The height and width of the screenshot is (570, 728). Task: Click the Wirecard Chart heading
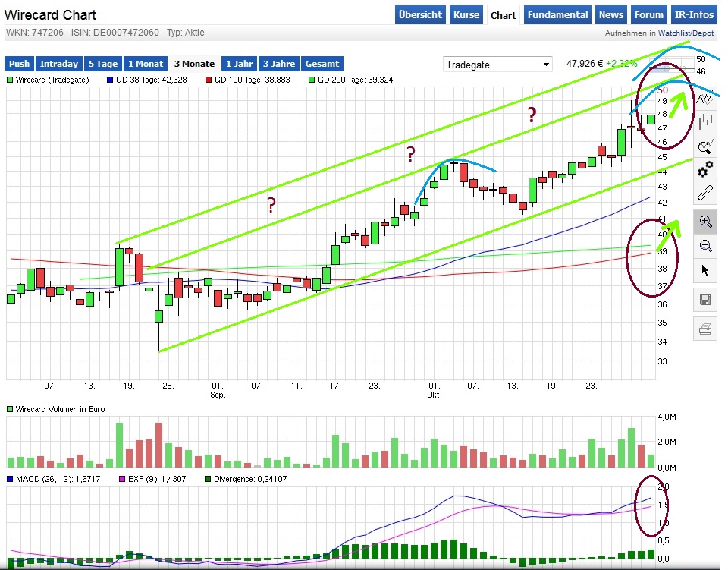pos(50,15)
